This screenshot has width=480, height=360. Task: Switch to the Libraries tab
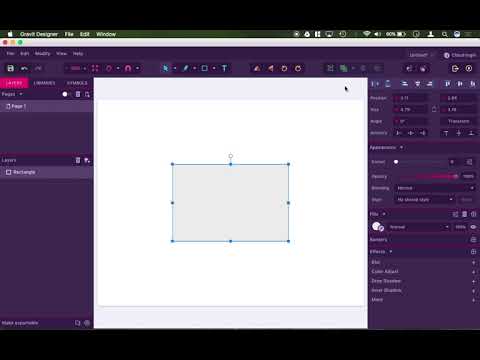tap(44, 83)
